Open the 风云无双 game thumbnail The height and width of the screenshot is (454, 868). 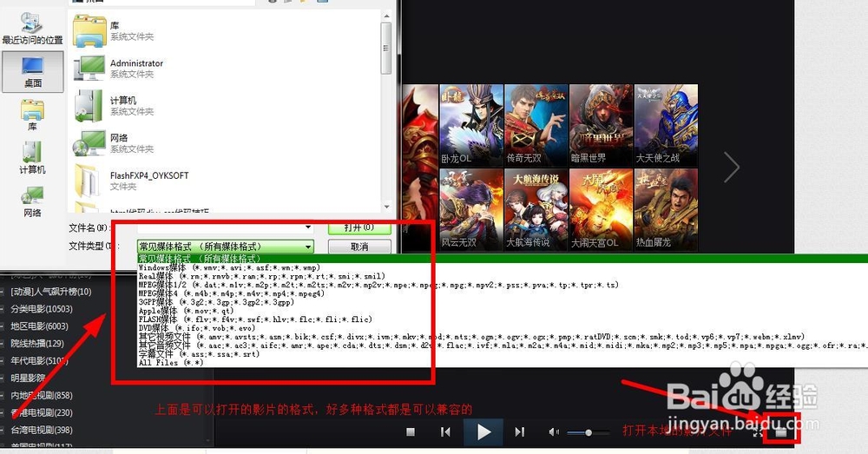pos(471,209)
